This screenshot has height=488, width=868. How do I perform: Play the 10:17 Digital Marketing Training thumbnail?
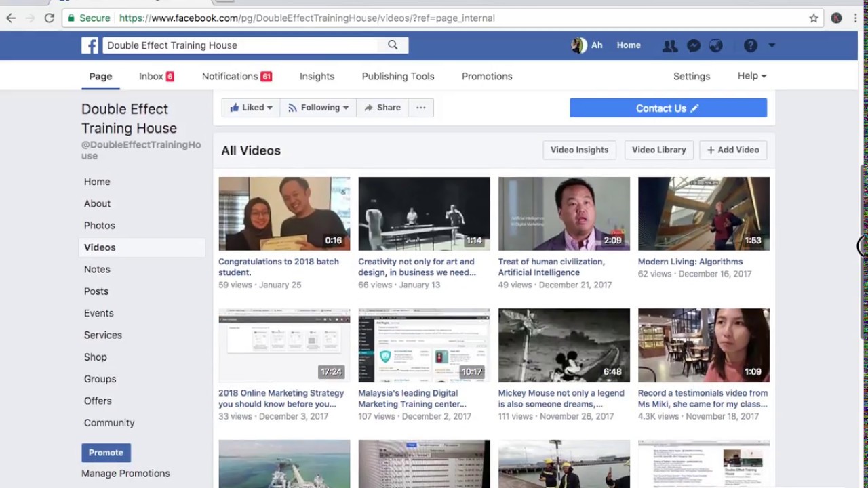(x=424, y=345)
